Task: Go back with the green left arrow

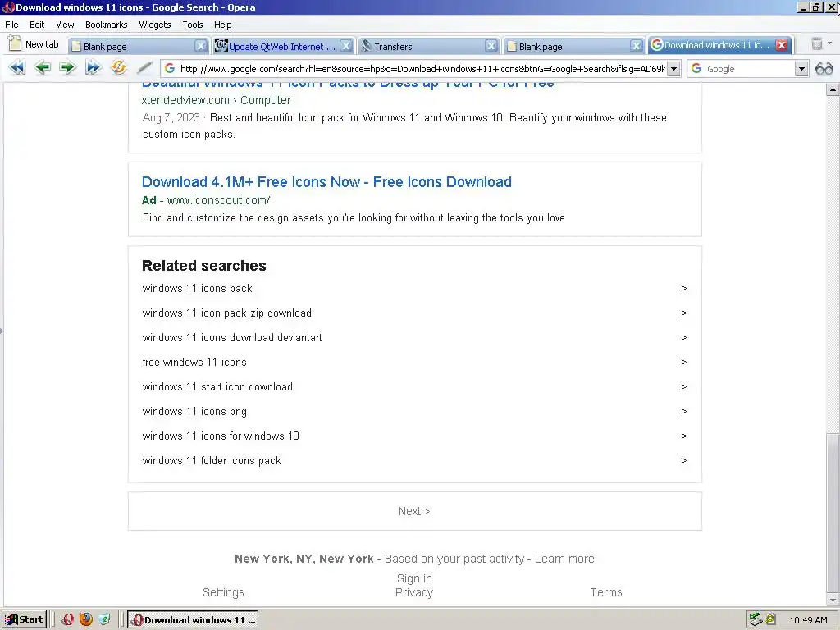Action: pyautogui.click(x=43, y=68)
